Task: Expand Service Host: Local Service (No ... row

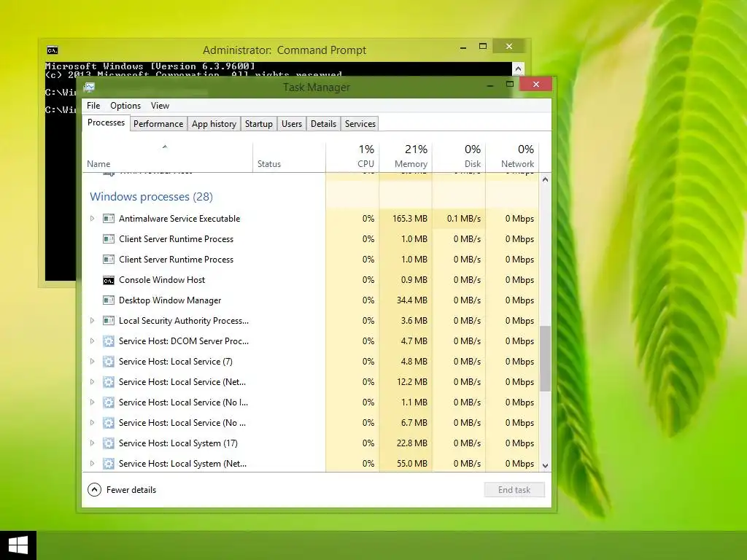Action: (x=93, y=423)
